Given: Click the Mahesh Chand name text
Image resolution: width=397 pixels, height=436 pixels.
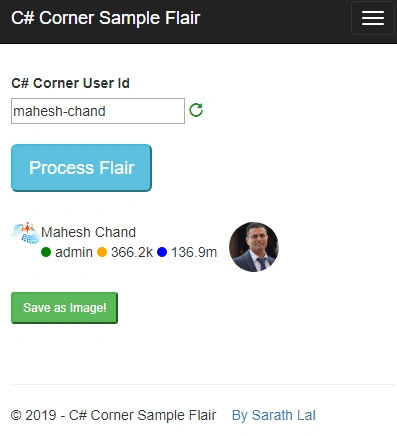Looking at the screenshot, I should [x=88, y=232].
